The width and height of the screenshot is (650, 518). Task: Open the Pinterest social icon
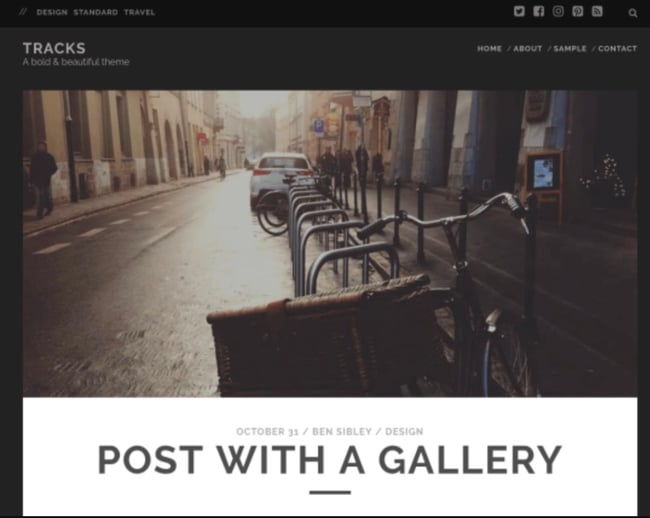[x=577, y=12]
